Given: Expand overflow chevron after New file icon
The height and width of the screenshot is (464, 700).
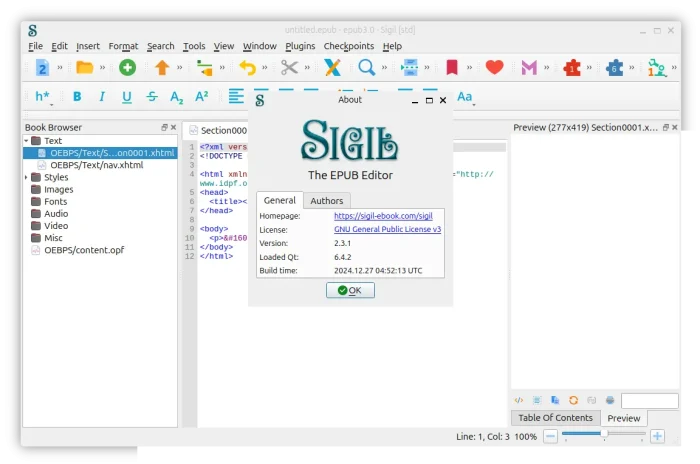Looking at the screenshot, I should (60, 68).
